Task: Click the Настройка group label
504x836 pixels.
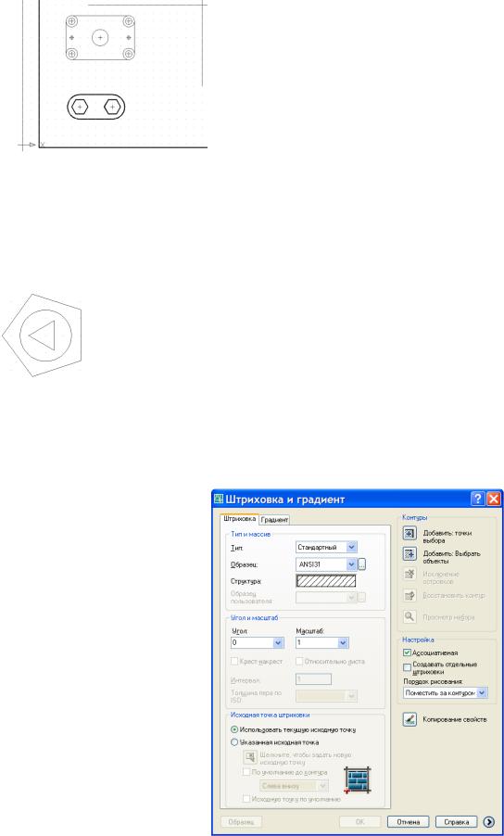Action: (418, 639)
